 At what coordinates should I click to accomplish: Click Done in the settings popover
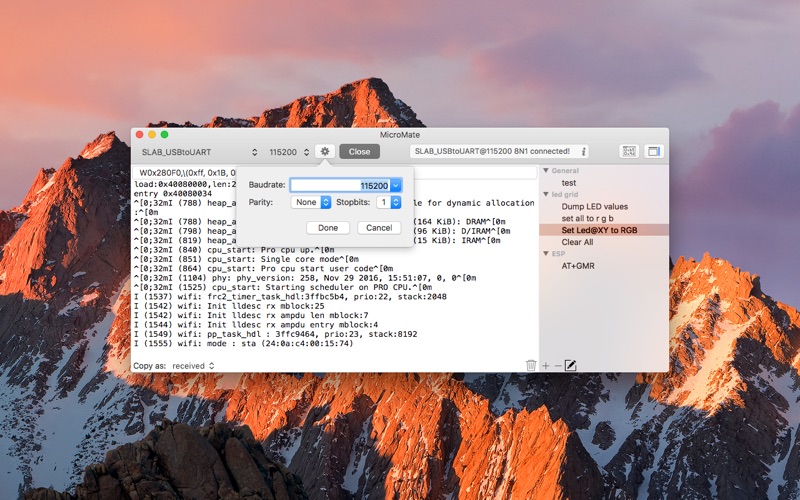pos(328,228)
